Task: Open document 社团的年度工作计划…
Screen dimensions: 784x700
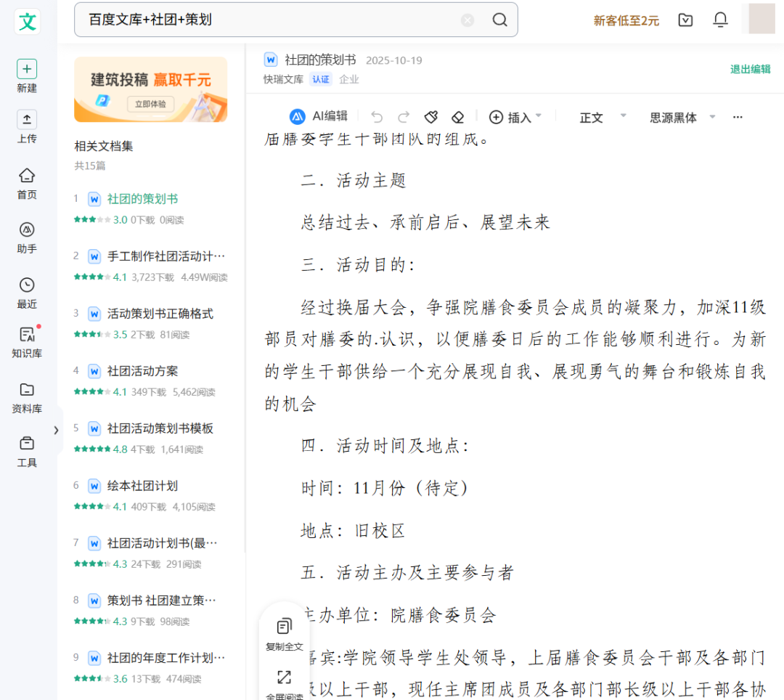Action: tap(166, 658)
